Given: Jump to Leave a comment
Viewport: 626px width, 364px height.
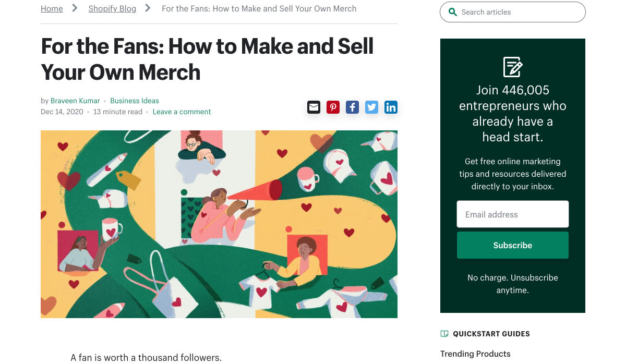Looking at the screenshot, I should tap(182, 112).
